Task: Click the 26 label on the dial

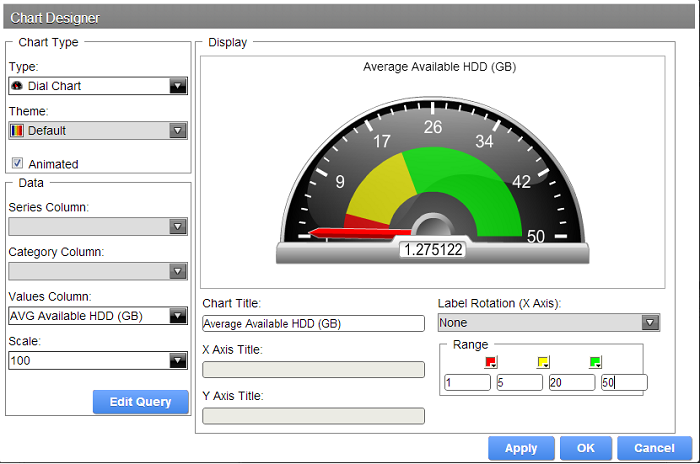Action: click(433, 127)
